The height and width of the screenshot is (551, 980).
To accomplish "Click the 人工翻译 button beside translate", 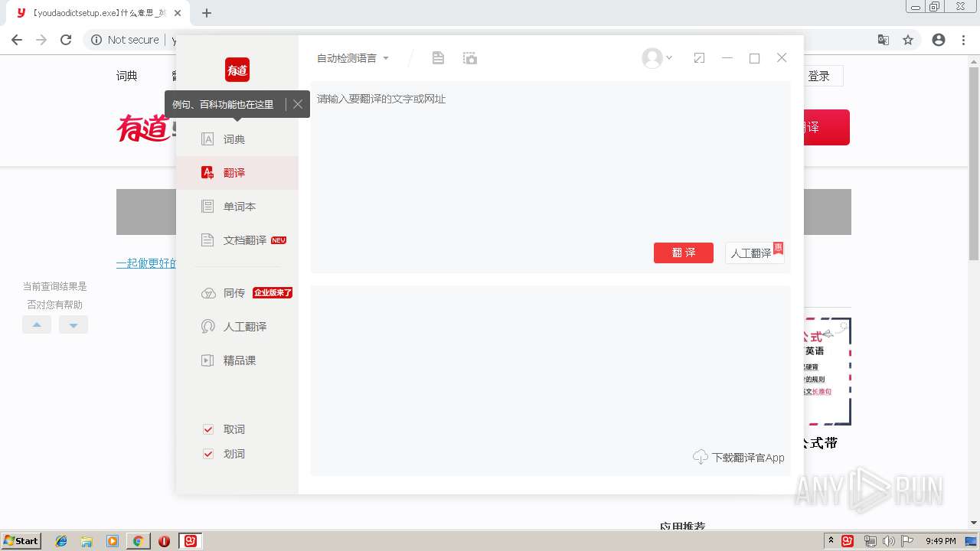I will click(754, 253).
